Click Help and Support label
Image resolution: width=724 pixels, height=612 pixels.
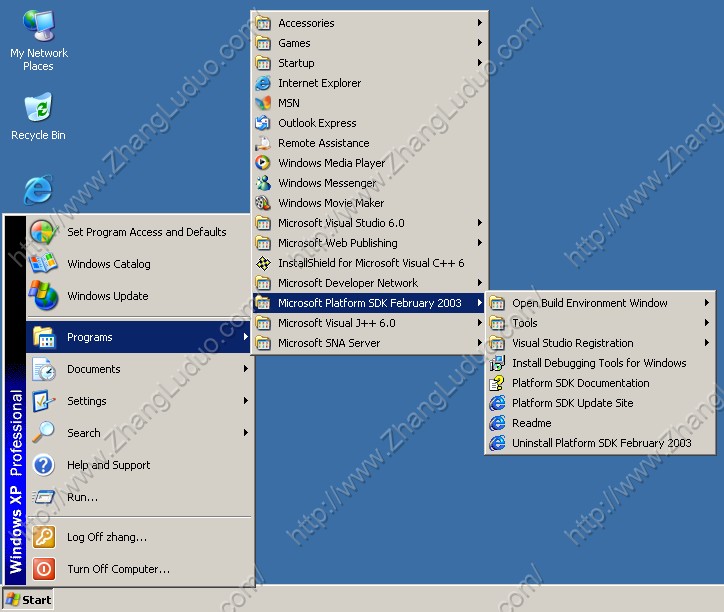pos(109,465)
